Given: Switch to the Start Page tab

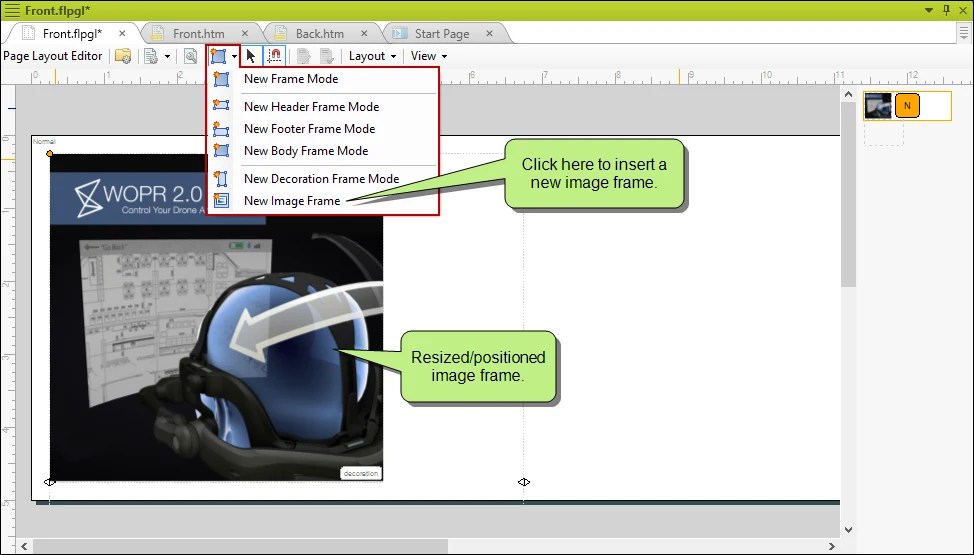Looking at the screenshot, I should coord(442,34).
